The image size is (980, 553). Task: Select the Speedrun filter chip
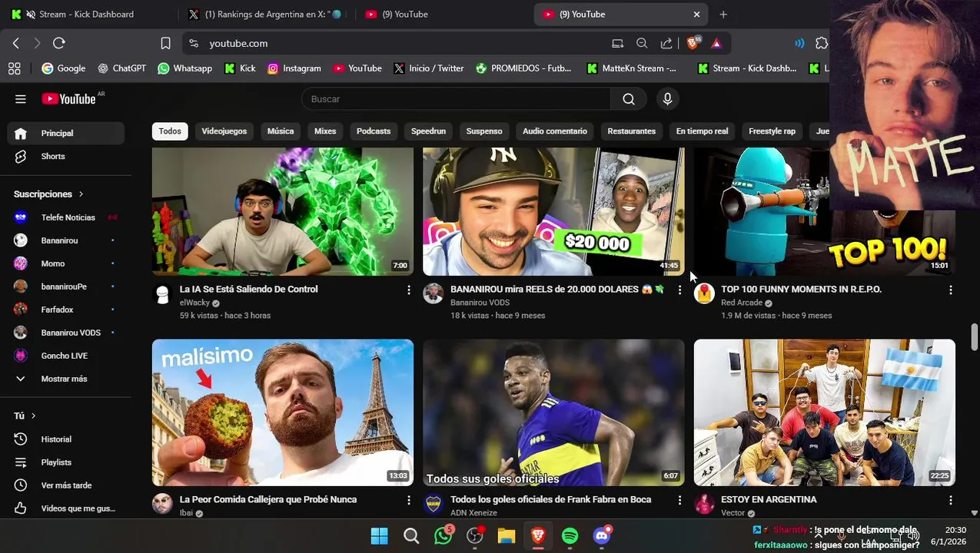click(428, 131)
